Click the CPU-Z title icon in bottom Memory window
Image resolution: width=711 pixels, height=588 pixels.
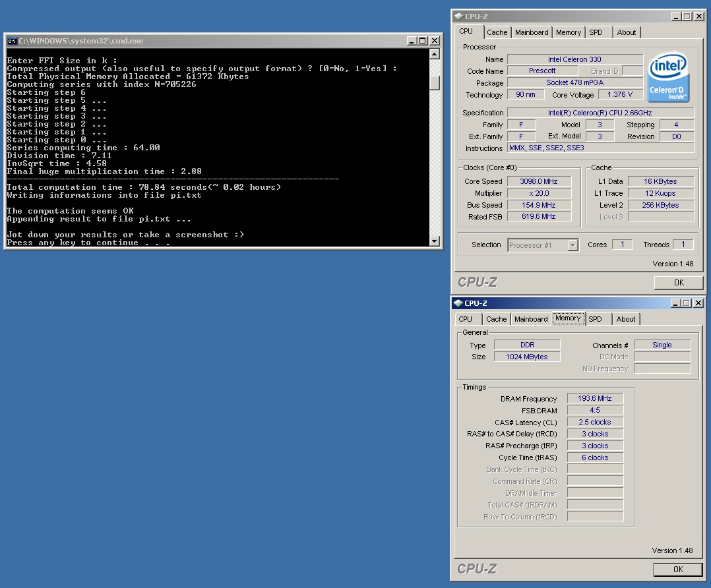458,303
